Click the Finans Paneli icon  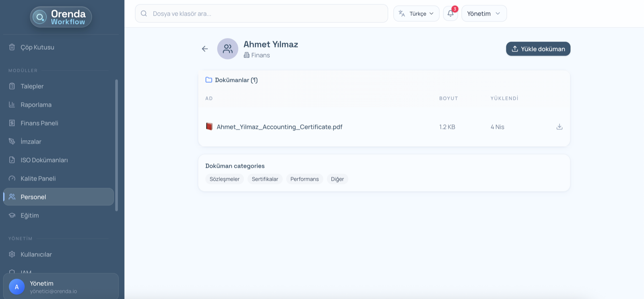click(x=12, y=123)
